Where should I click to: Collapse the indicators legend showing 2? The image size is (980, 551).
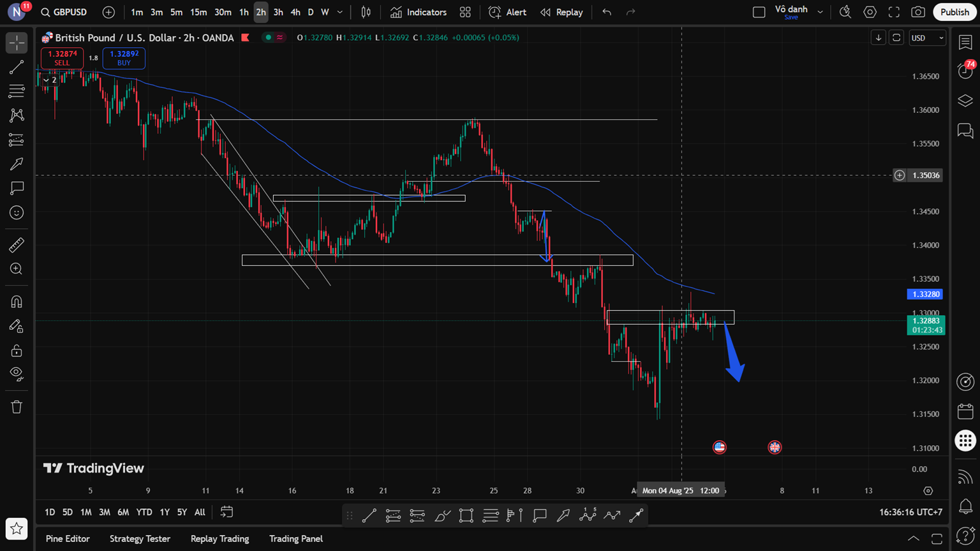[50, 80]
